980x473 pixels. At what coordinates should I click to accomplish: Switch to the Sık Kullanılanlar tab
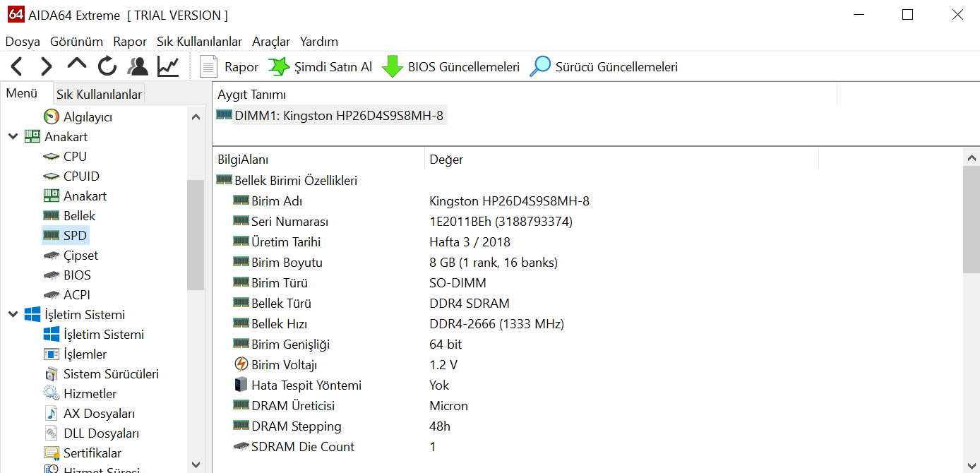coord(99,94)
